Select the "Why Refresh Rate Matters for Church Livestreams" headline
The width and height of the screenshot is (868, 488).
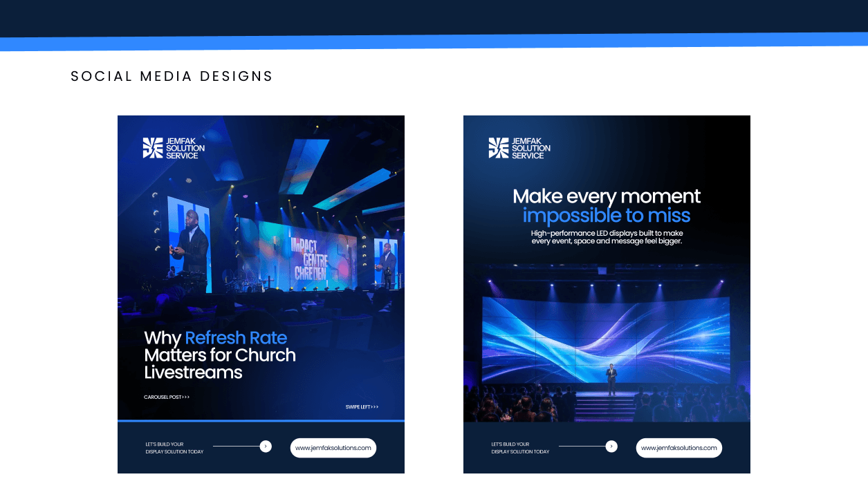tap(220, 355)
